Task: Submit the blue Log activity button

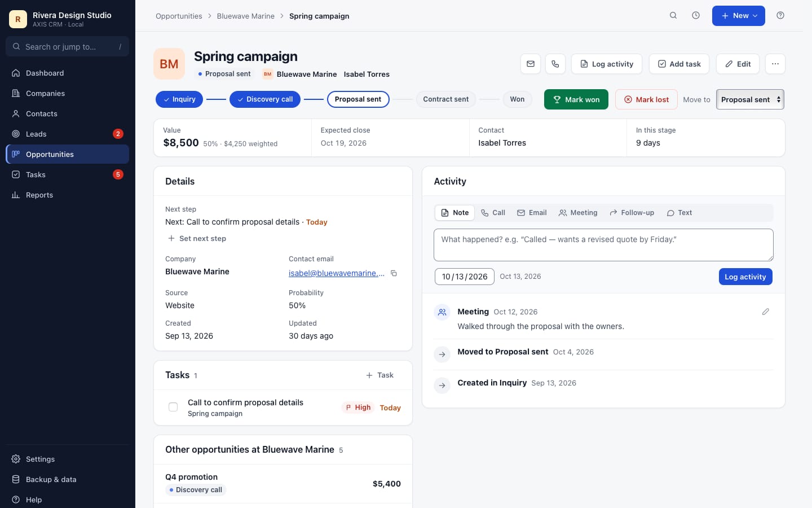Action: pos(745,277)
